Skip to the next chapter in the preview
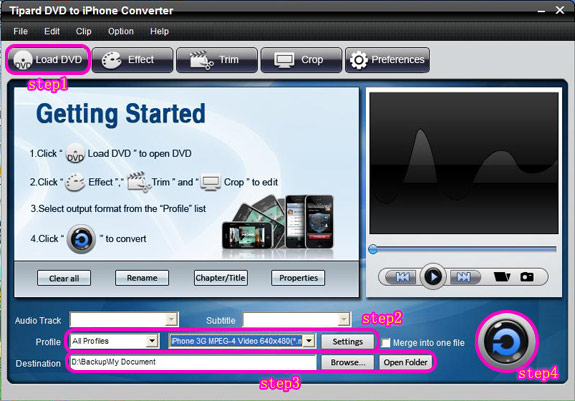The width and height of the screenshot is (575, 401). pyautogui.click(x=464, y=277)
